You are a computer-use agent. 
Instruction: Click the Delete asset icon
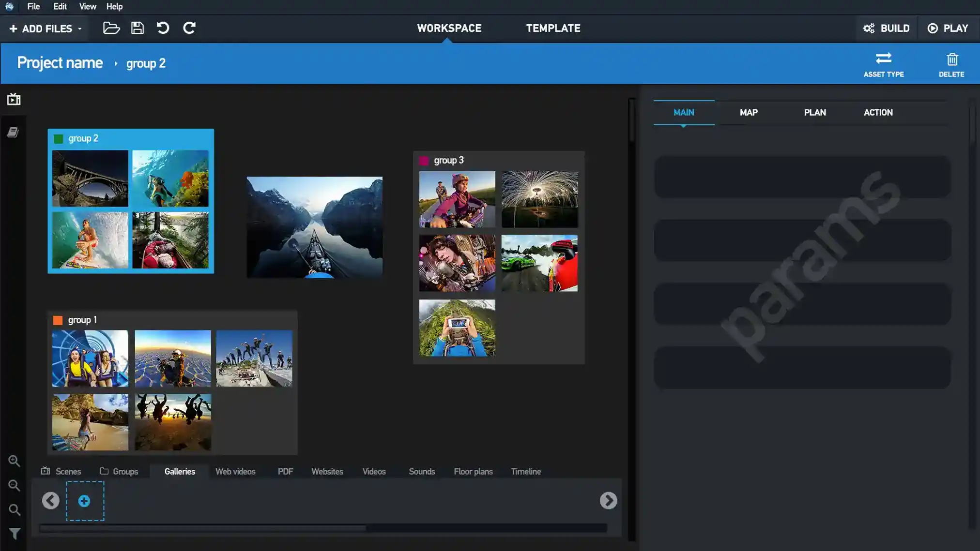click(952, 59)
